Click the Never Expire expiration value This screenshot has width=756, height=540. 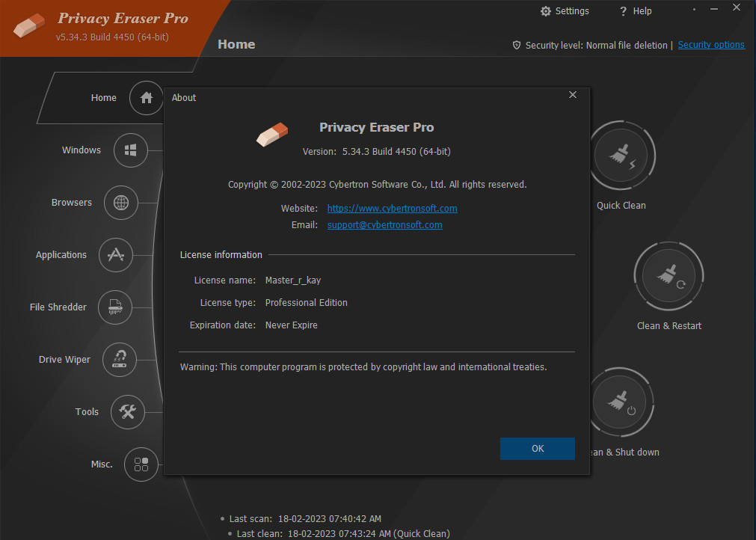tap(291, 325)
